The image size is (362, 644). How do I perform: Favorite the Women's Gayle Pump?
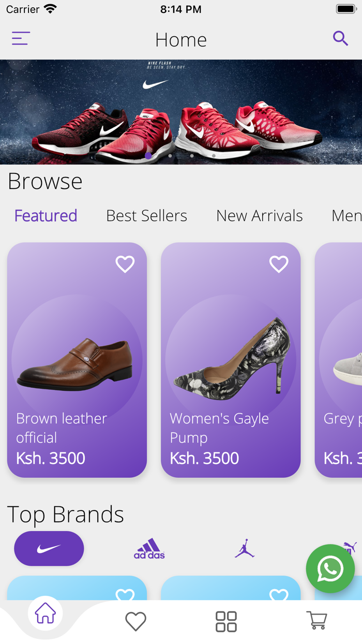click(x=279, y=264)
